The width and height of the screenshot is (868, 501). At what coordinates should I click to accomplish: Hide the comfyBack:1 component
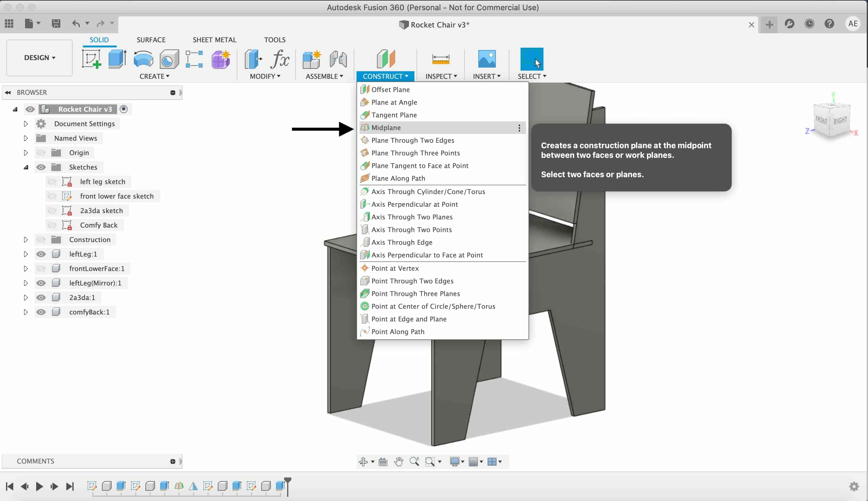pyautogui.click(x=41, y=312)
